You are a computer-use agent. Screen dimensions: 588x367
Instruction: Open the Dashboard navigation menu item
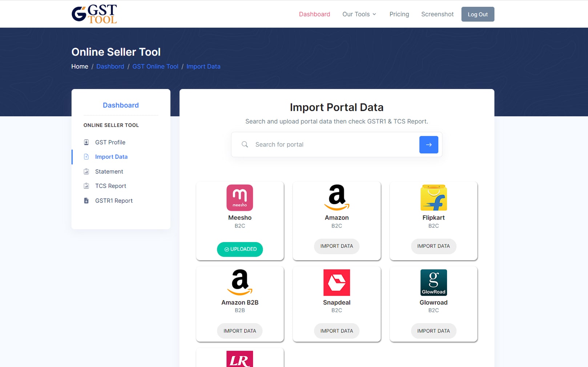(x=314, y=14)
